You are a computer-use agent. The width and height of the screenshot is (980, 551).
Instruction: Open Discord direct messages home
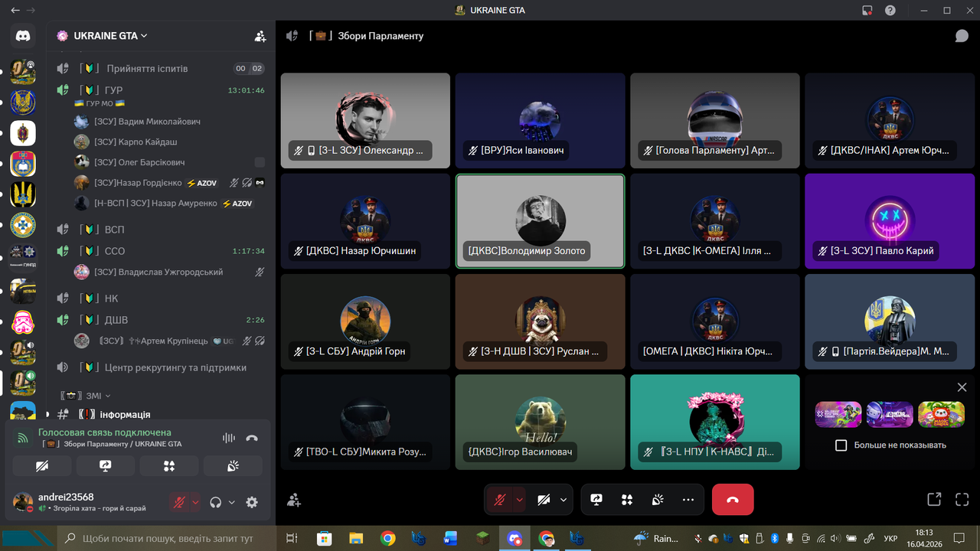point(23,36)
